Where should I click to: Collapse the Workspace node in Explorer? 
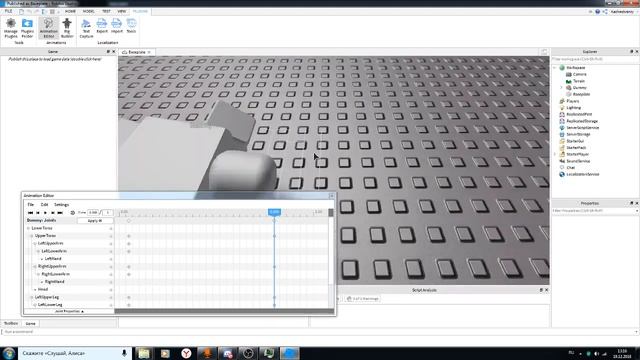click(x=555, y=68)
